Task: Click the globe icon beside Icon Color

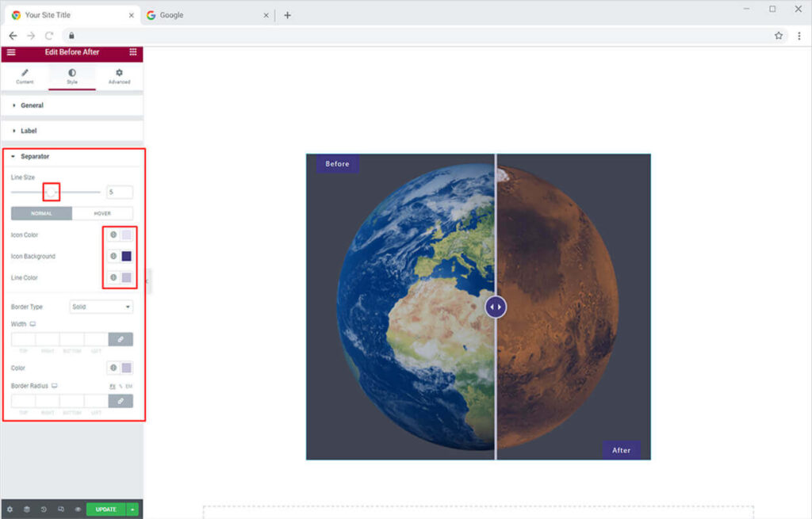Action: pos(113,235)
